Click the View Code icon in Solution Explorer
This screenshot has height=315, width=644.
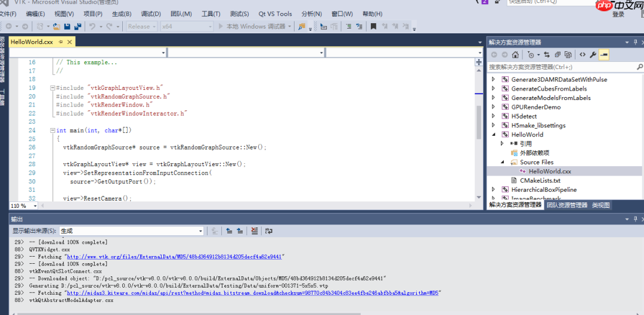pos(582,54)
